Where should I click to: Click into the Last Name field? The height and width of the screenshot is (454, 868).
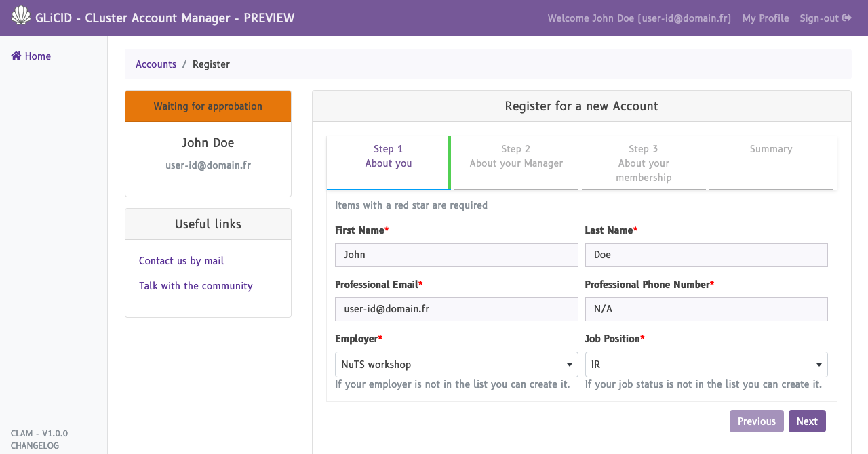pyautogui.click(x=705, y=255)
